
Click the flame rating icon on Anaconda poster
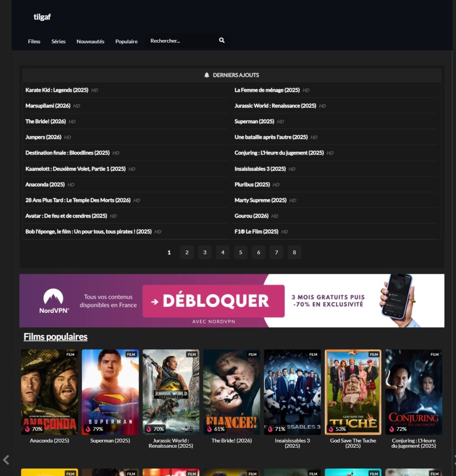(x=27, y=429)
